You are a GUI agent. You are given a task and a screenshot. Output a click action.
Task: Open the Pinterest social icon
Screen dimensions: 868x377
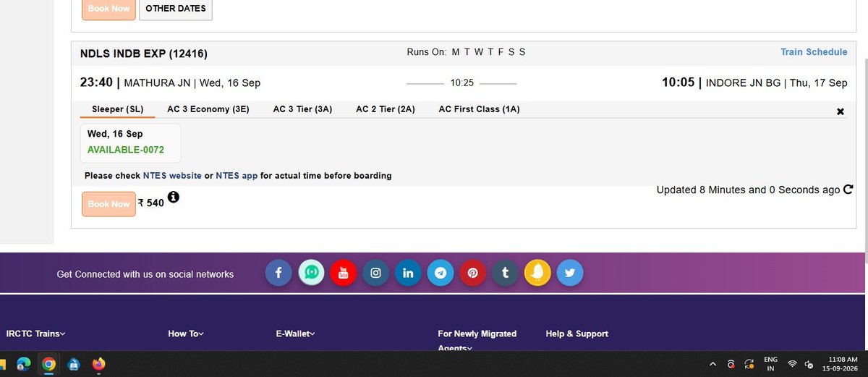tap(472, 273)
